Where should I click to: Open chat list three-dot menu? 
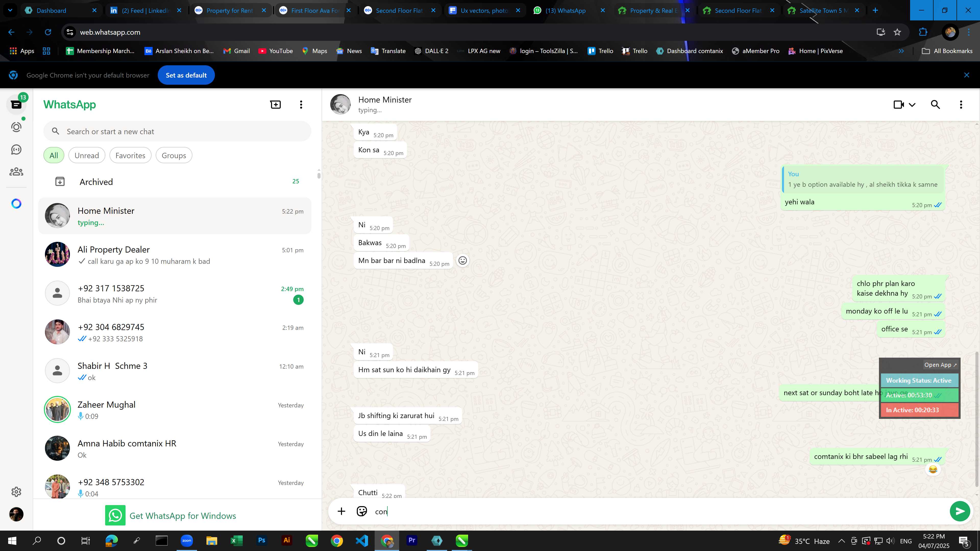301,105
